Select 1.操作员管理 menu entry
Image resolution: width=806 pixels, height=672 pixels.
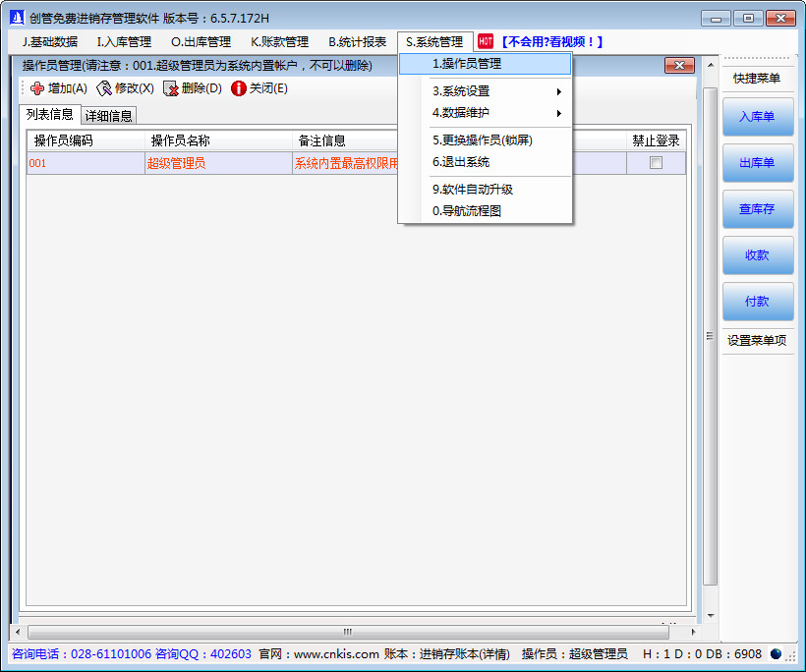pos(486,64)
